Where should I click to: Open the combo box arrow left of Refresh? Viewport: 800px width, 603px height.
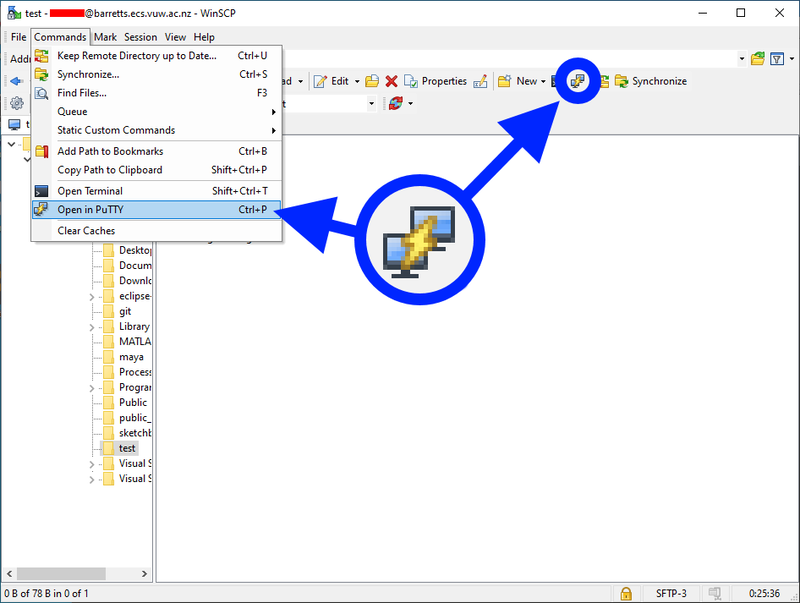pos(371,103)
